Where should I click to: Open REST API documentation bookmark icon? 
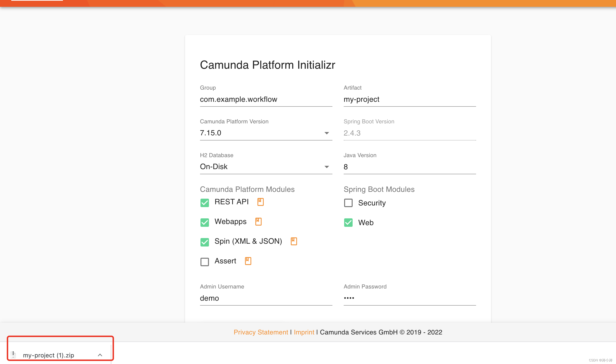click(260, 202)
